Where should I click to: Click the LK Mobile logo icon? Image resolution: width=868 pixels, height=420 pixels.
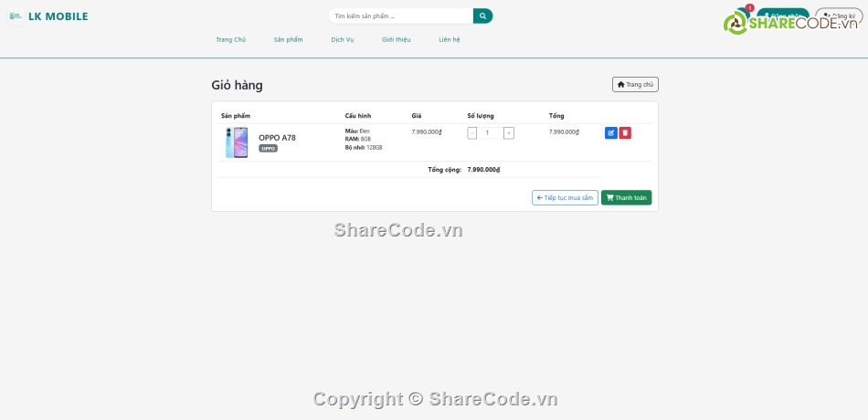coord(16,16)
